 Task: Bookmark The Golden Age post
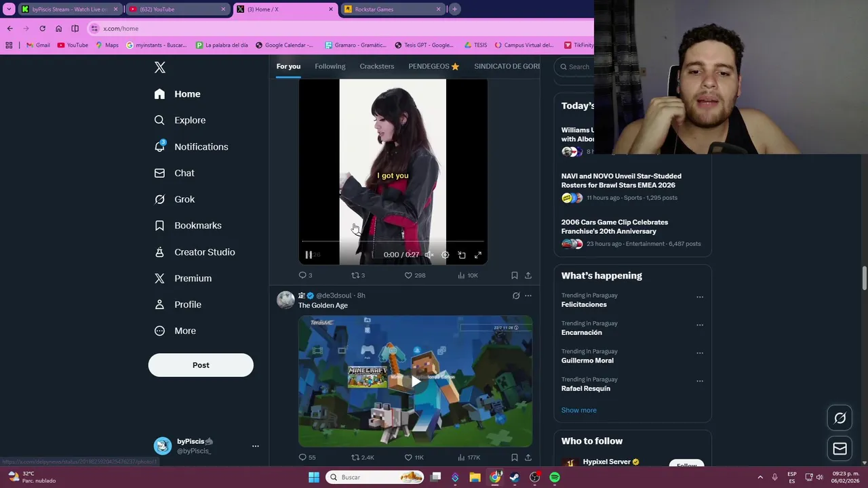(x=515, y=457)
